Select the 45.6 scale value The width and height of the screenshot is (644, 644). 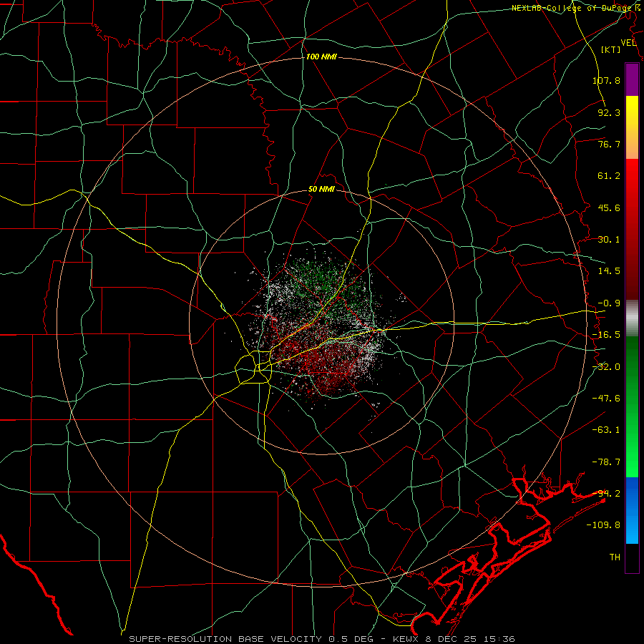[x=609, y=208]
